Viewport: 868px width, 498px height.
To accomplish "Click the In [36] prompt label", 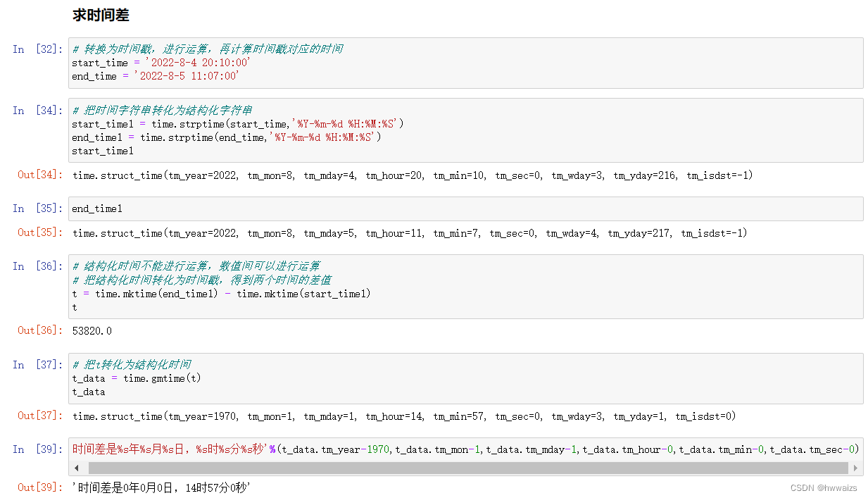I will (37, 266).
